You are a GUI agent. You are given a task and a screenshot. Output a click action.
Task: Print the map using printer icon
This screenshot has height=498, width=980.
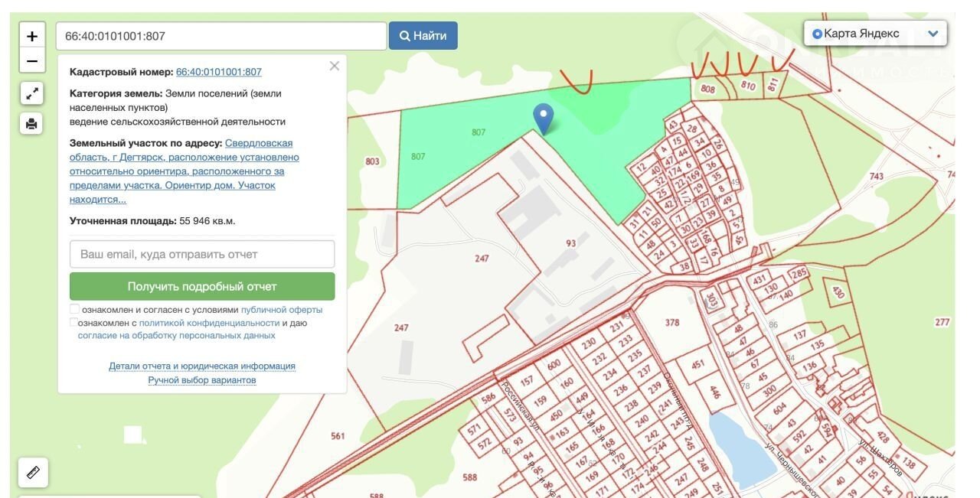tap(31, 123)
